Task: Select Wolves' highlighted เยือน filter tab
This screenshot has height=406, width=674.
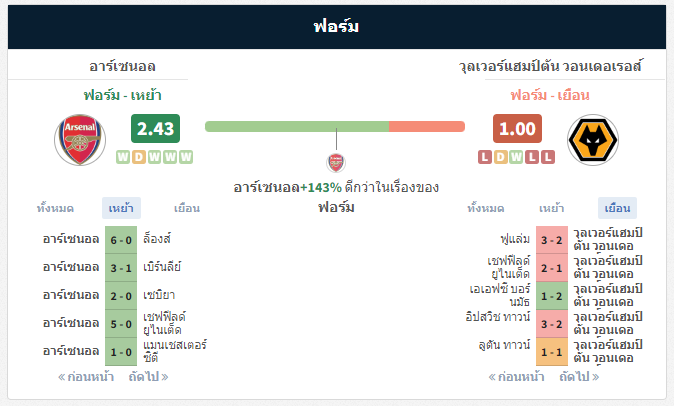Action: click(x=617, y=208)
